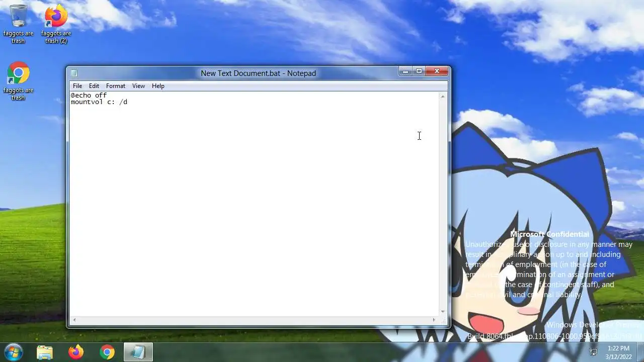
Task: Click the vertical scrollbar up arrow
Action: pyautogui.click(x=443, y=96)
